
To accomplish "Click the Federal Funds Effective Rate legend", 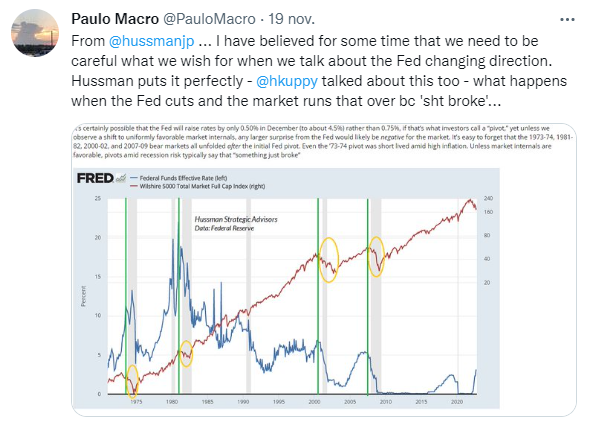I will tap(179, 178).
